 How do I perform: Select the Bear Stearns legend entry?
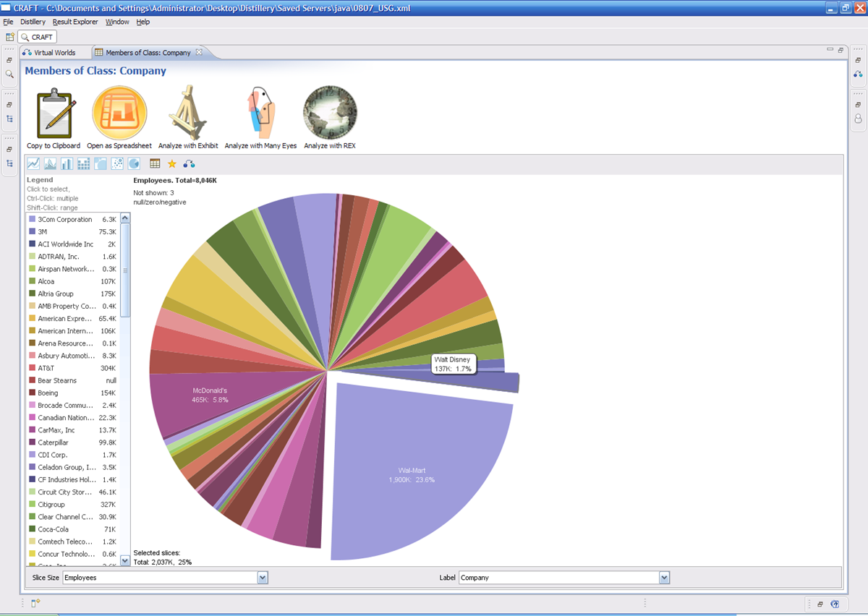coord(72,380)
